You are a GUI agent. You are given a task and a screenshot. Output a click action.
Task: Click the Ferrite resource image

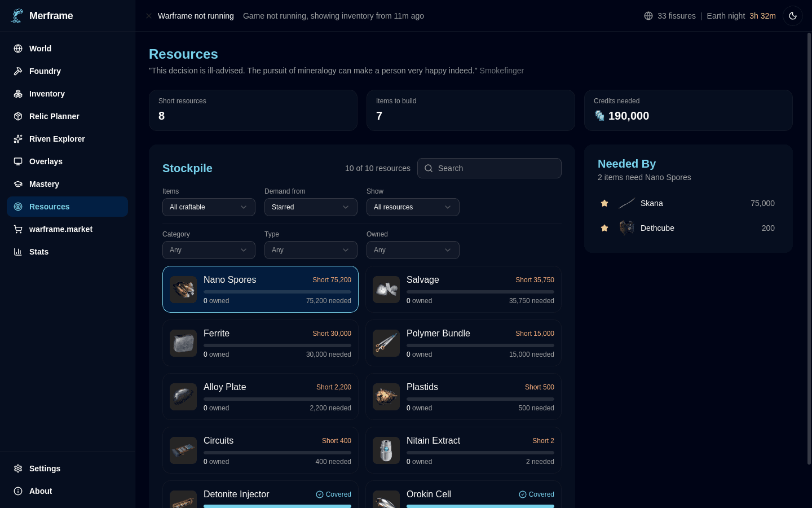[x=183, y=343]
